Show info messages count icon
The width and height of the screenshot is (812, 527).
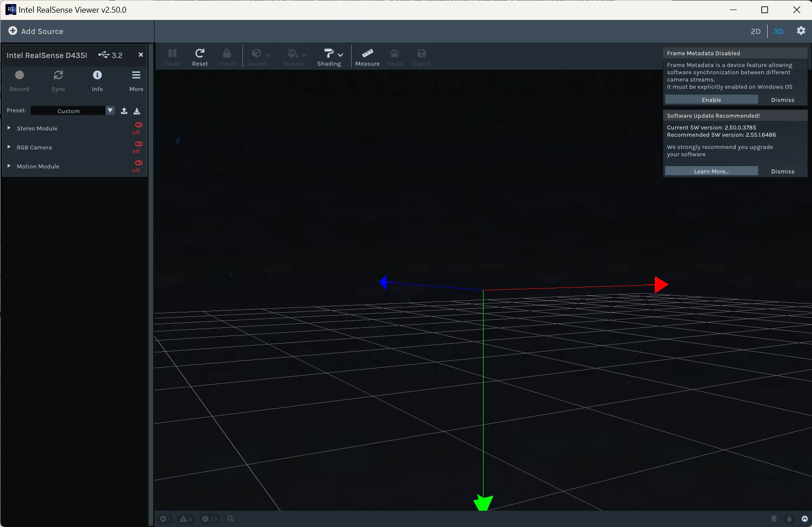tap(209, 519)
